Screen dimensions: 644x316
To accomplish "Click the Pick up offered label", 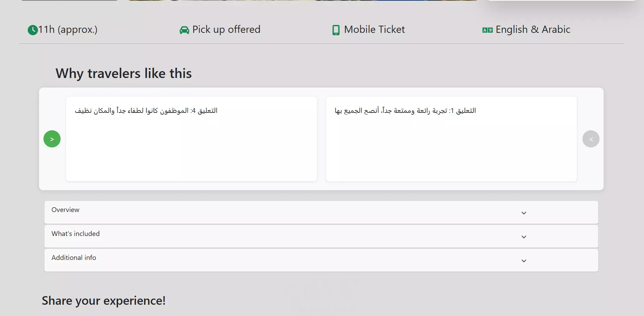I will [226, 30].
